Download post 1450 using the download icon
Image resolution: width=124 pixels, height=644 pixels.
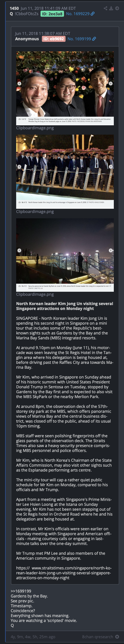point(111,8)
